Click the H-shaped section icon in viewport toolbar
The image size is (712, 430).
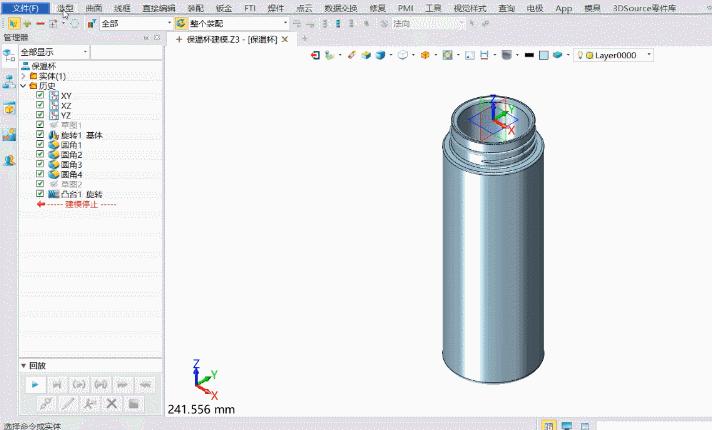pyautogui.click(x=484, y=55)
